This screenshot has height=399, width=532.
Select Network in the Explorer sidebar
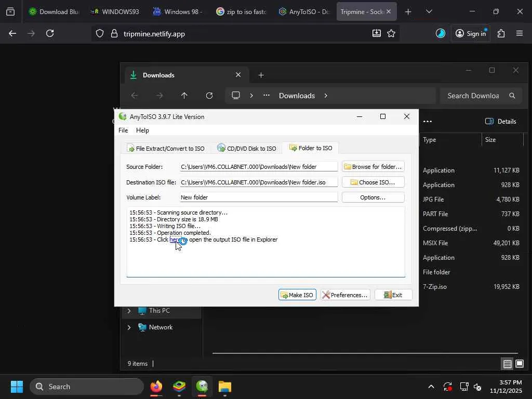pos(161,327)
